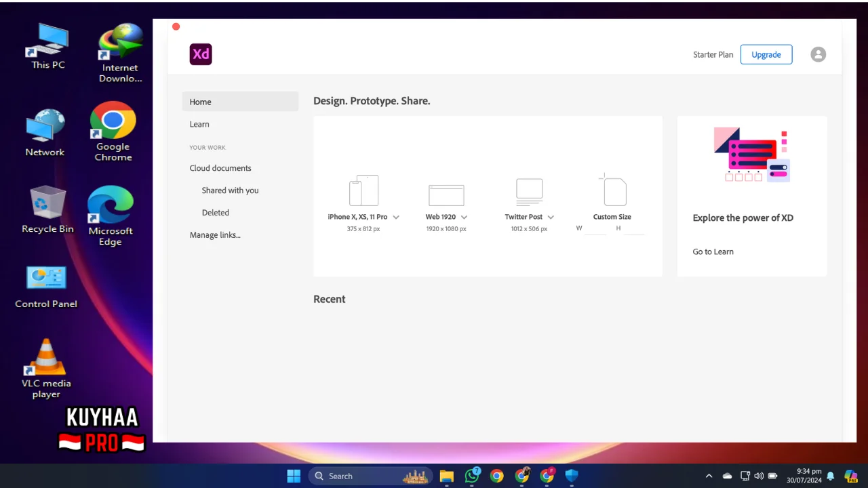
Task: Click the Go to Learn link
Action: click(x=713, y=251)
